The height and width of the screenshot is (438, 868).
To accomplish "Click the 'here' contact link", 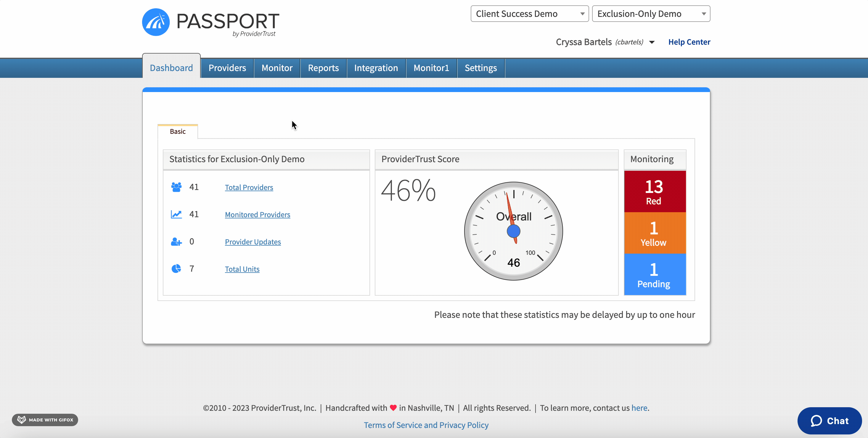I will point(639,408).
